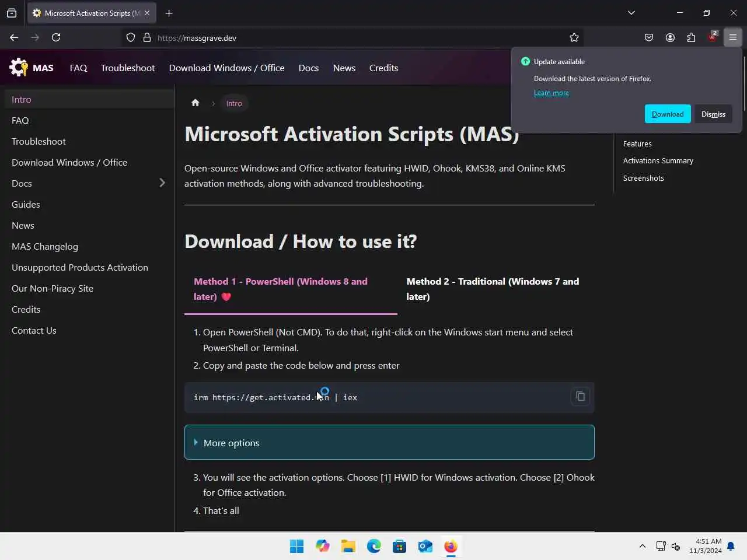
Task: Click the uBlock Origin extension icon
Action: coord(712,37)
